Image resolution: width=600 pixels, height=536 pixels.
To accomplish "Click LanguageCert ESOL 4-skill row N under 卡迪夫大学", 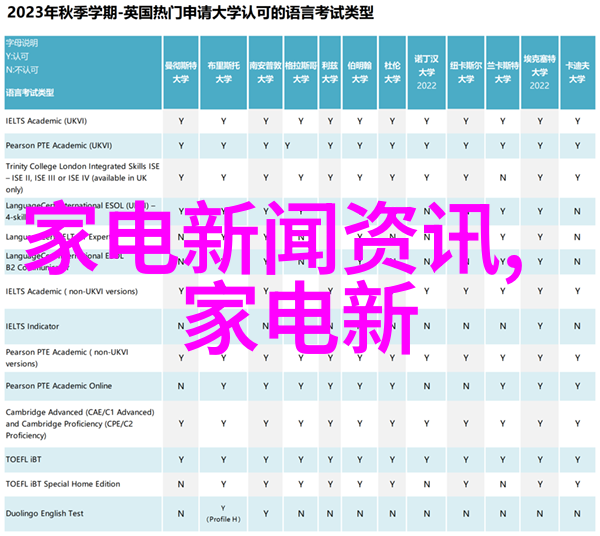I will (x=577, y=212).
